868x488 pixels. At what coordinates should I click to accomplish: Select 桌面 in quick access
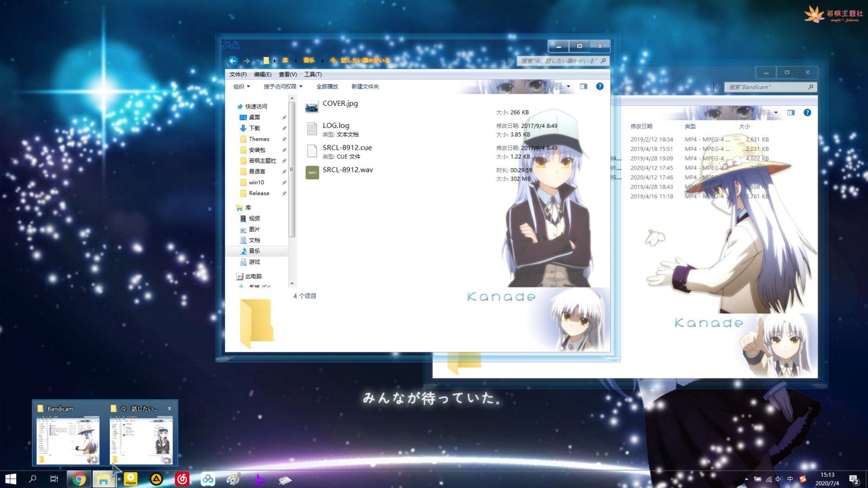click(x=254, y=117)
